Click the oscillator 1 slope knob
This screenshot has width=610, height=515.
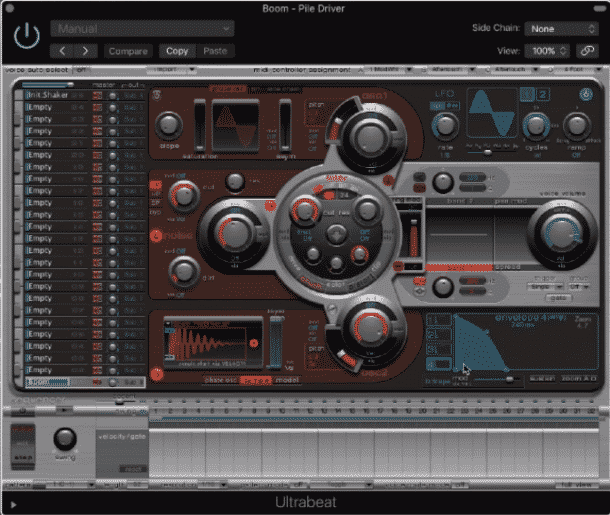pyautogui.click(x=169, y=125)
